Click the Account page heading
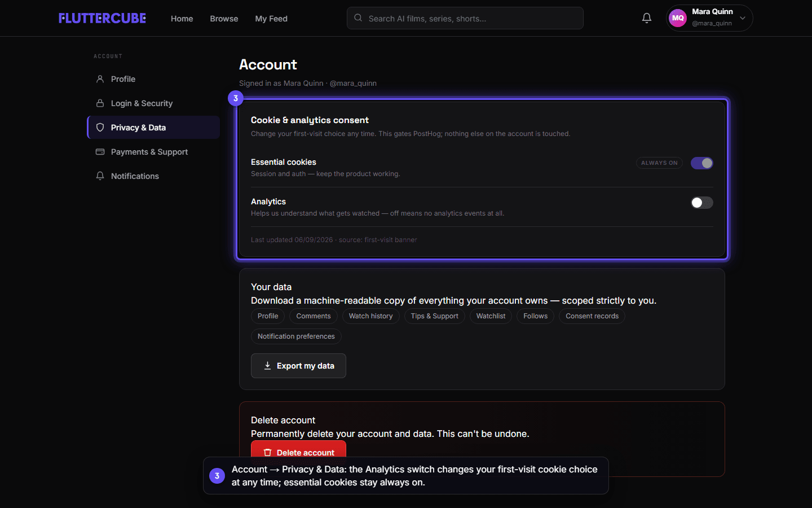Screen dimensions: 812x508 [268, 64]
